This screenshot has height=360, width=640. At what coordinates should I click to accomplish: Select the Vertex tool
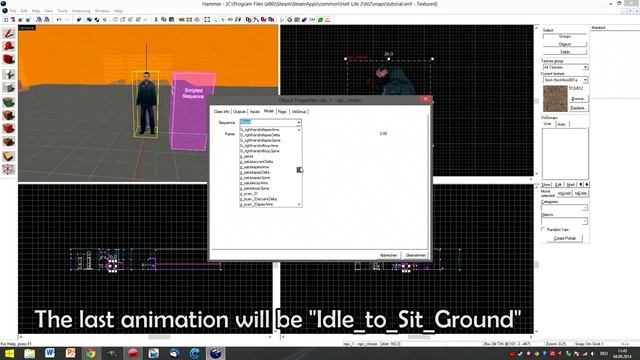(9, 169)
